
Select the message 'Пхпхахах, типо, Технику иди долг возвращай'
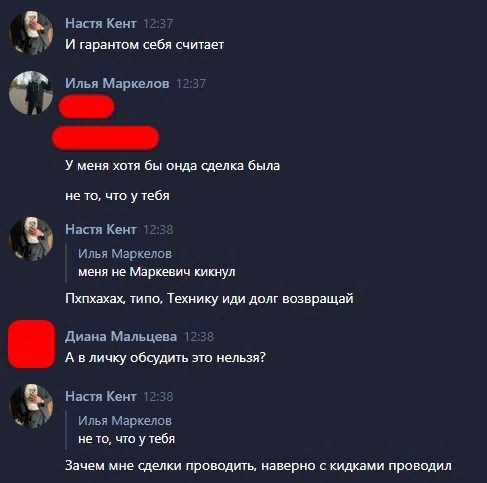pos(209,298)
